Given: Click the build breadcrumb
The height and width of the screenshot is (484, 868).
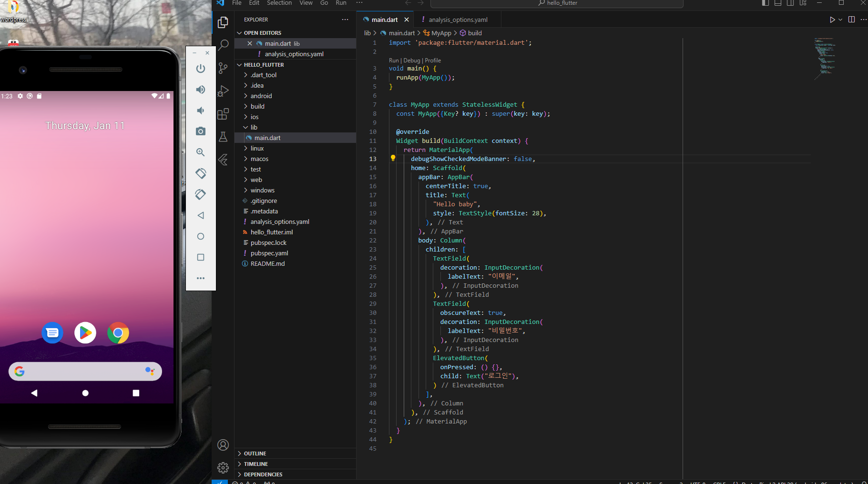Looking at the screenshot, I should pos(471,33).
